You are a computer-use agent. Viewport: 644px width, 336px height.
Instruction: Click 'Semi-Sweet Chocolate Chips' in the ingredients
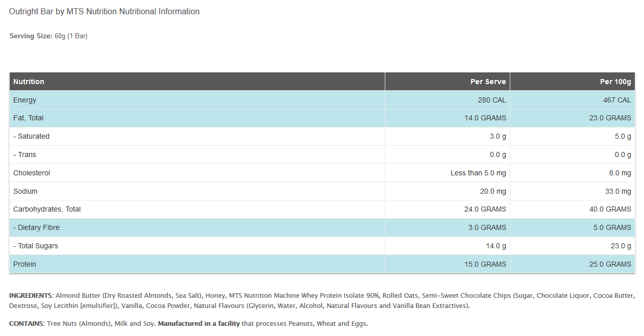tap(466, 295)
